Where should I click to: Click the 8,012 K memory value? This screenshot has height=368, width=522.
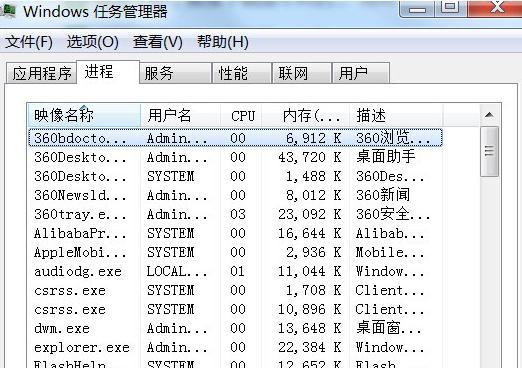coord(314,195)
